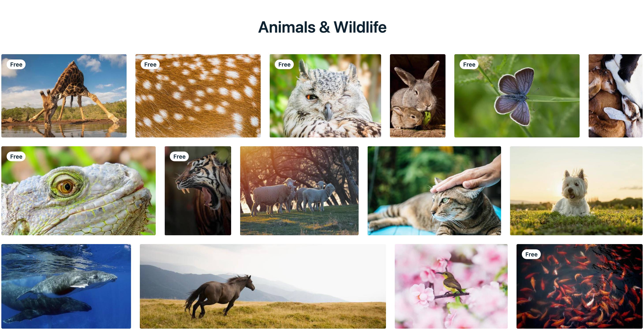The image size is (644, 330).
Task: Open the winking owl photo
Action: [x=325, y=96]
